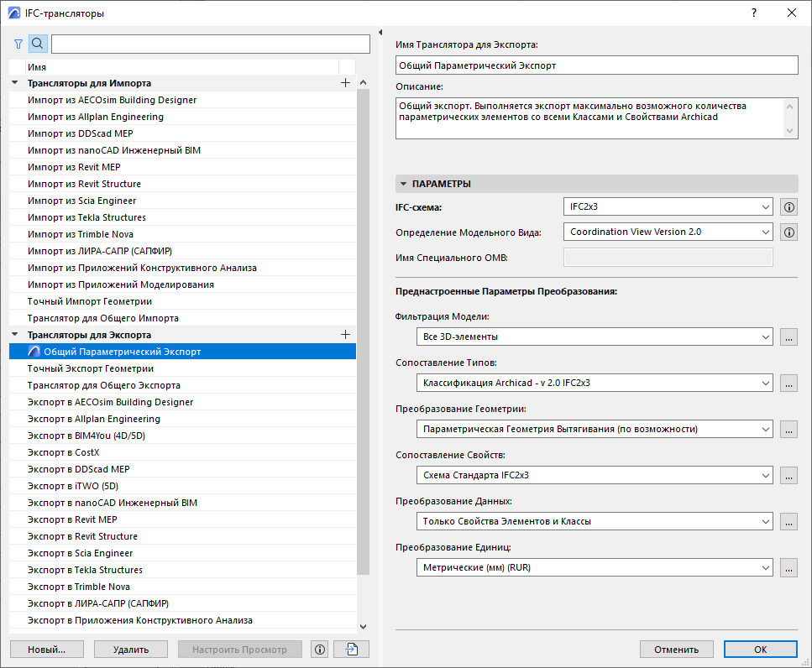The width and height of the screenshot is (812, 668).
Task: Select Импорт из Tekla Structures
Action: click(x=182, y=217)
